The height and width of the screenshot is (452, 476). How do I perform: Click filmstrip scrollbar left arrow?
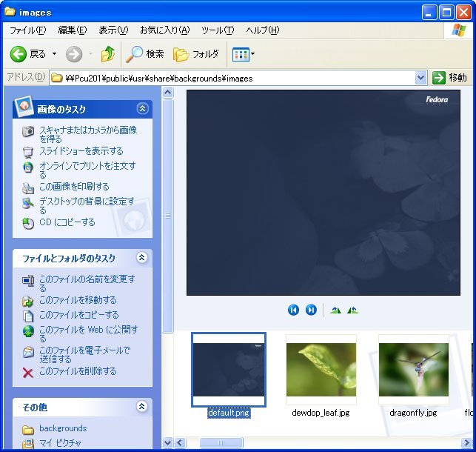point(180,442)
